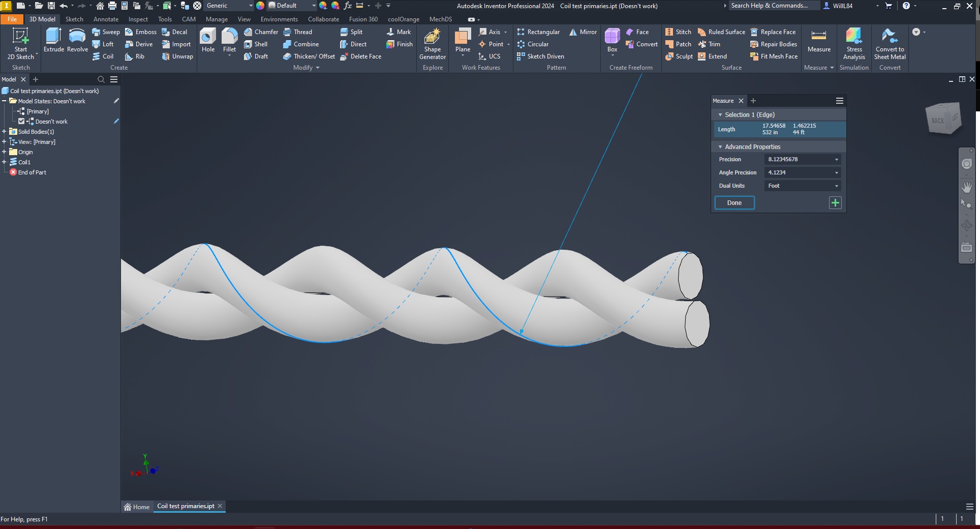Click Convert to Sheet Metal
Image resolution: width=980 pixels, height=529 pixels.
point(889,43)
